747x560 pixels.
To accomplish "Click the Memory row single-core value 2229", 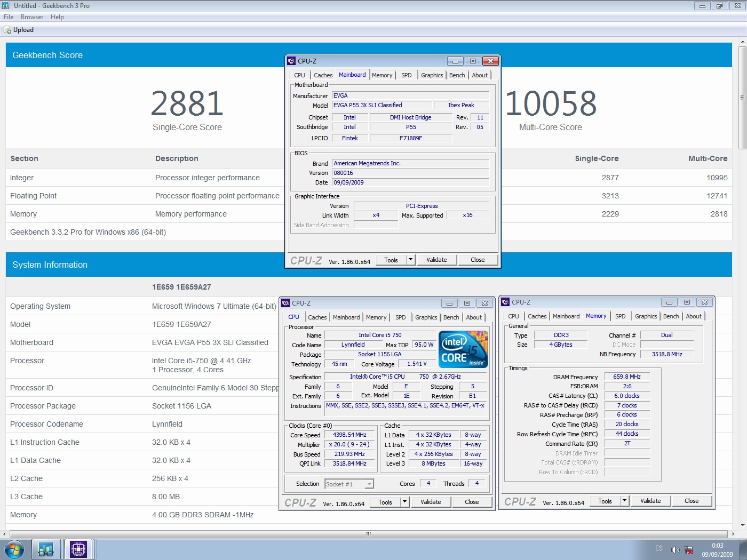I will pyautogui.click(x=610, y=214).
